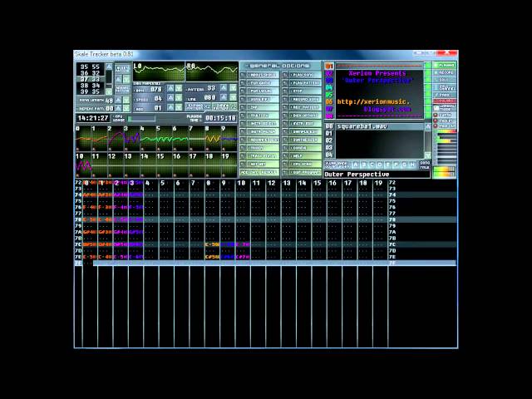The width and height of the screenshot is (532, 399).
Task: Select channel scope 10 with magenta waveform
Action: pos(83,165)
